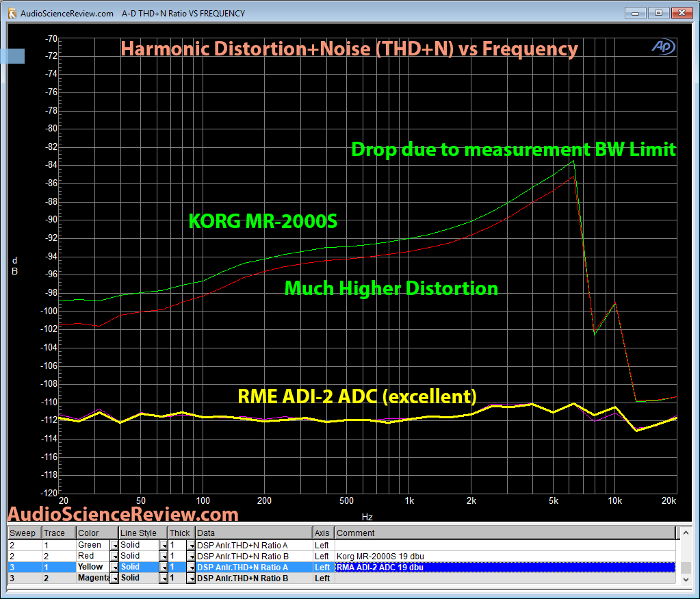The image size is (700, 599).
Task: Open Color dropdown for Yellow trace row
Action: click(114, 568)
